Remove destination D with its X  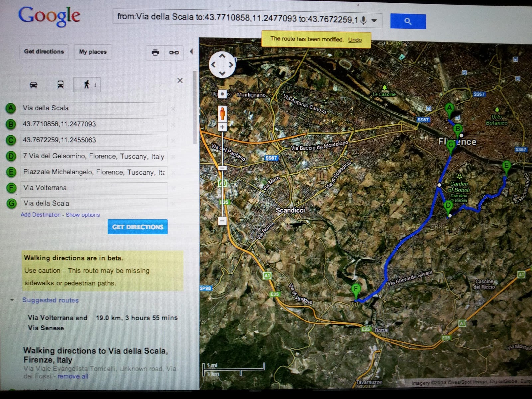tap(173, 157)
